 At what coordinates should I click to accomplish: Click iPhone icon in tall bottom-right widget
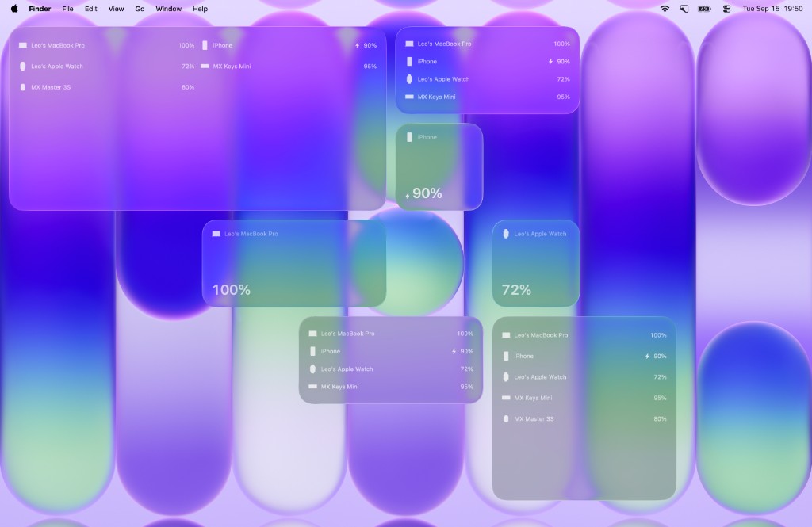pos(506,356)
